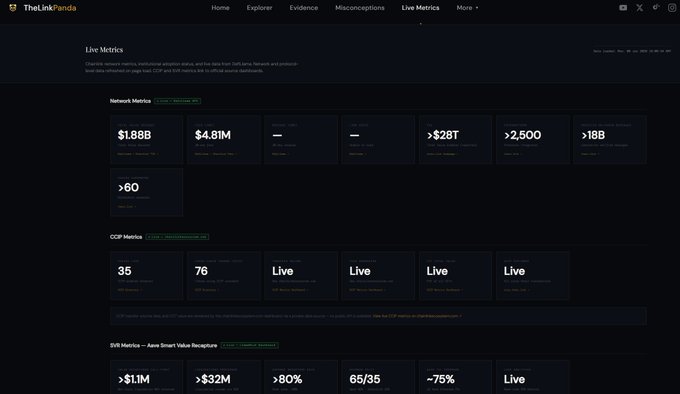Open the Misconceptions nav item
This screenshot has height=394, width=680.
point(360,8)
